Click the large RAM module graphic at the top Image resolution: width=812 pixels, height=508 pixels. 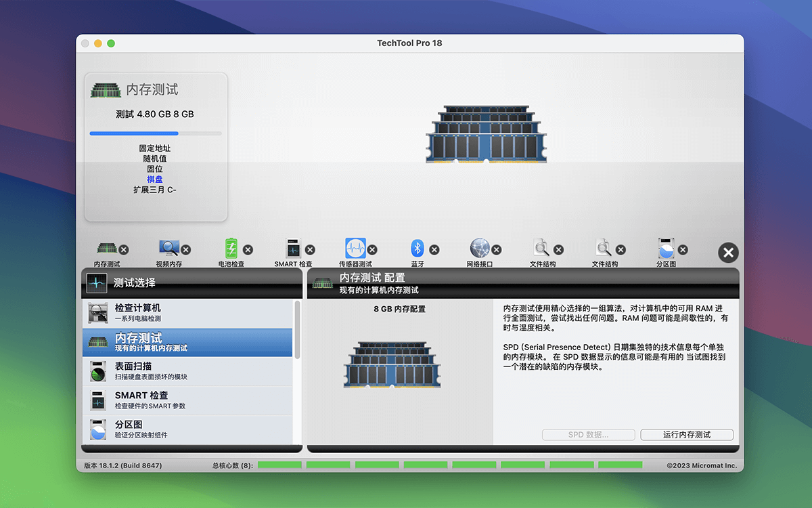click(x=485, y=133)
